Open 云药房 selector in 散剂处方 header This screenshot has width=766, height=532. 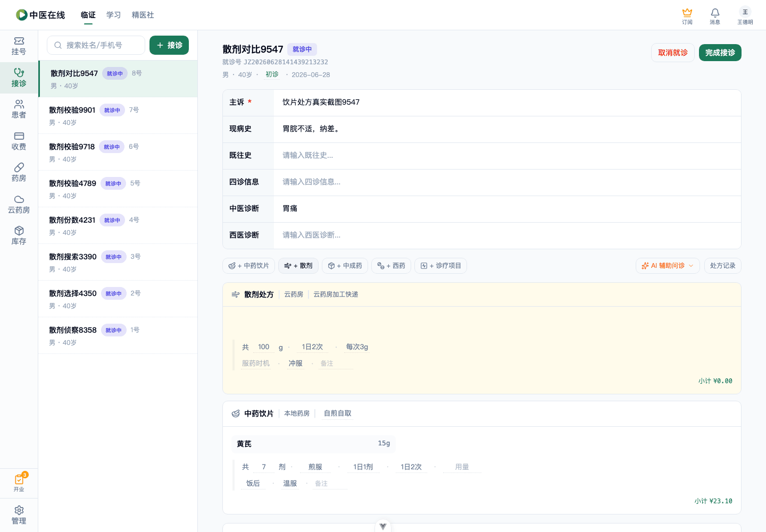(294, 294)
